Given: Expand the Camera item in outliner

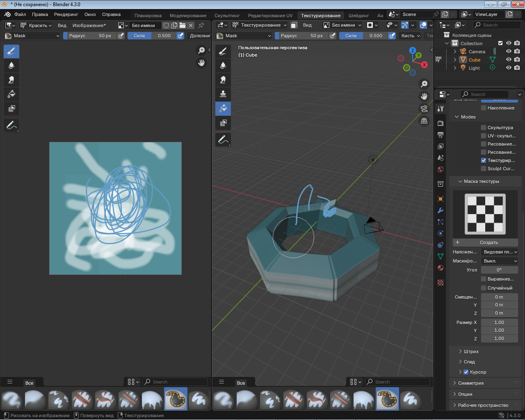Looking at the screenshot, I should pyautogui.click(x=455, y=52).
